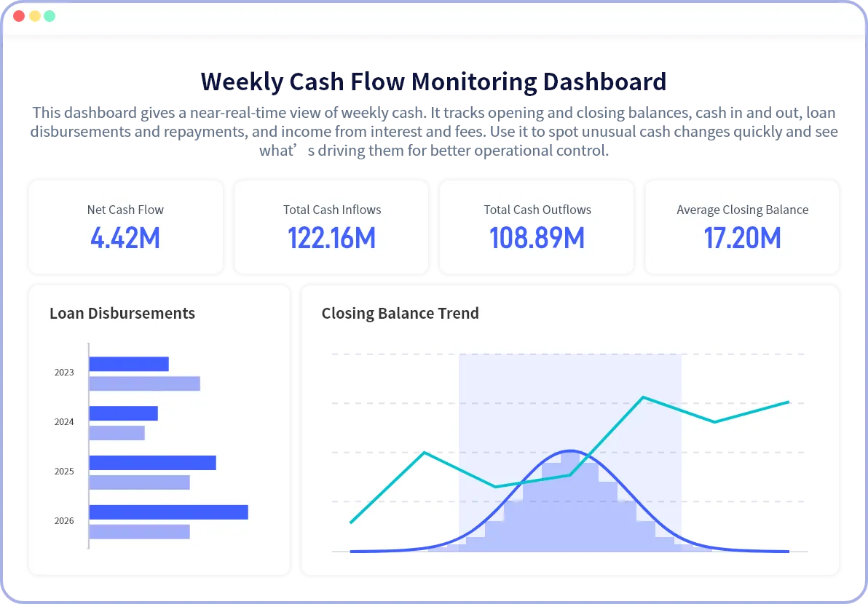Select the Total Cash Inflows 122.16M card

[x=331, y=227]
